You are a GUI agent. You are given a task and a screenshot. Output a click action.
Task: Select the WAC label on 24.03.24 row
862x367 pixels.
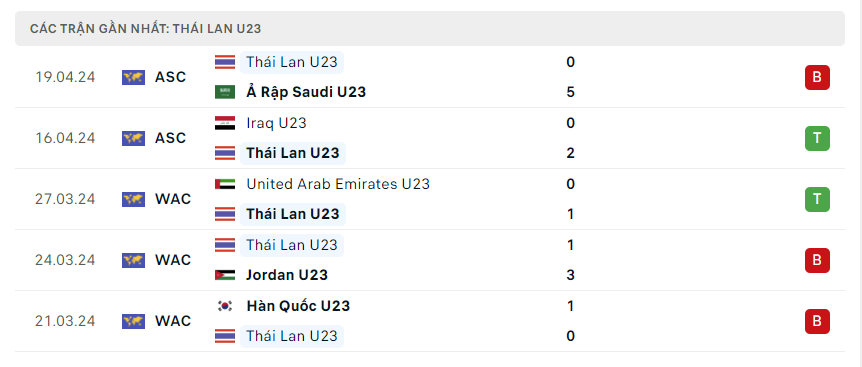(173, 260)
